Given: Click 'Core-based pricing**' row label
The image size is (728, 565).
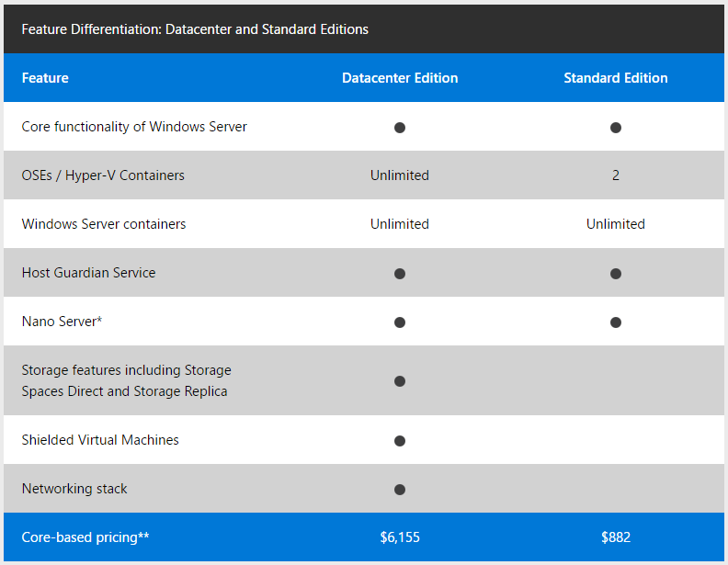Looking at the screenshot, I should click(85, 537).
